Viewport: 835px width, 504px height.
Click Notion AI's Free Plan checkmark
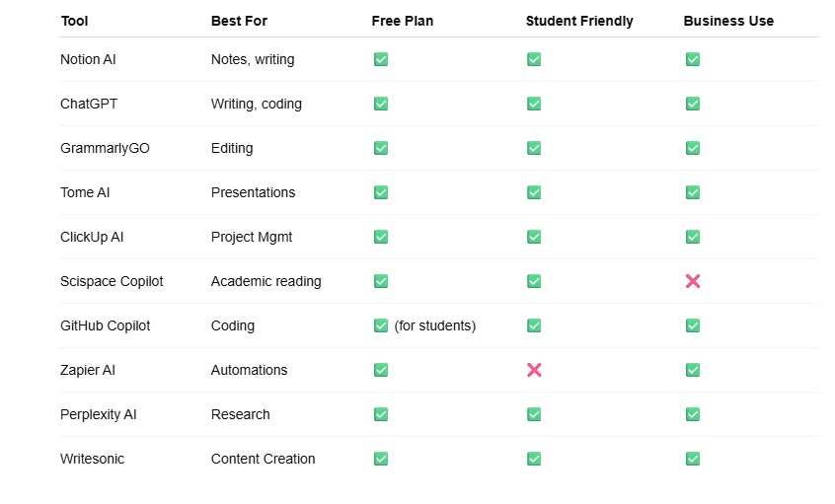tap(381, 59)
